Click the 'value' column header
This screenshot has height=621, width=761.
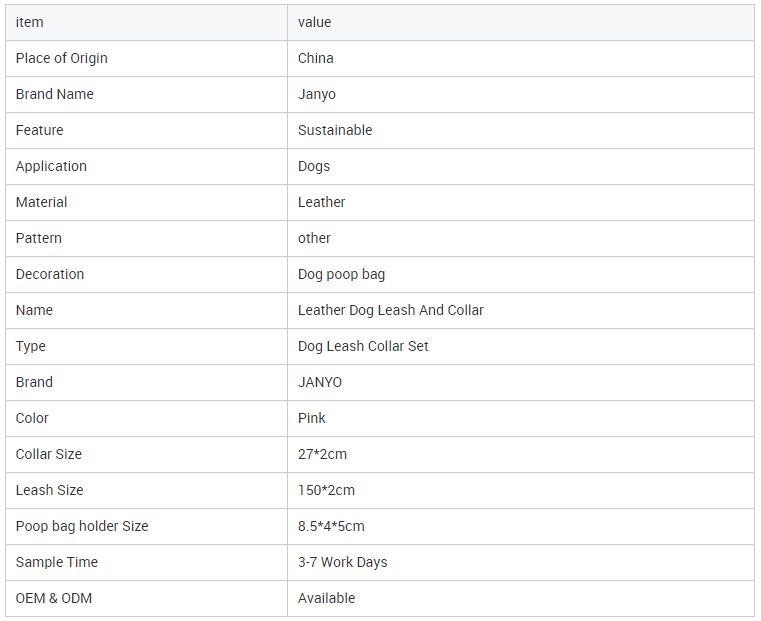pos(314,22)
